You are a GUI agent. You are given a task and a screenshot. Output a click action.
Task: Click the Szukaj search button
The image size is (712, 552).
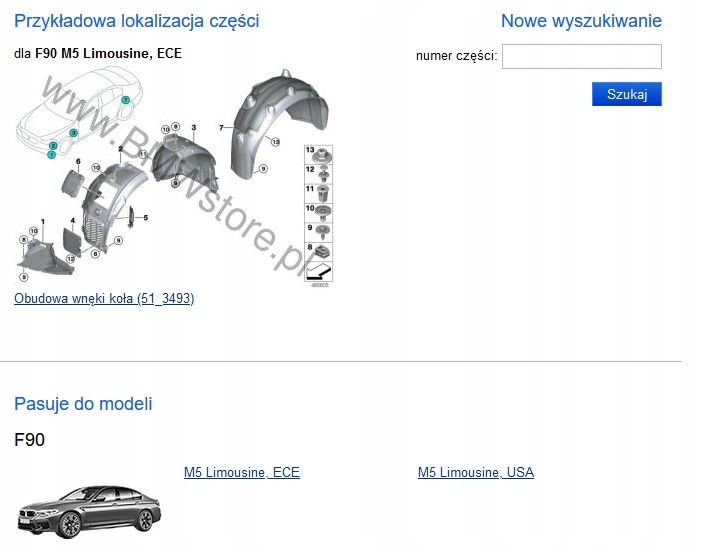coord(627,94)
